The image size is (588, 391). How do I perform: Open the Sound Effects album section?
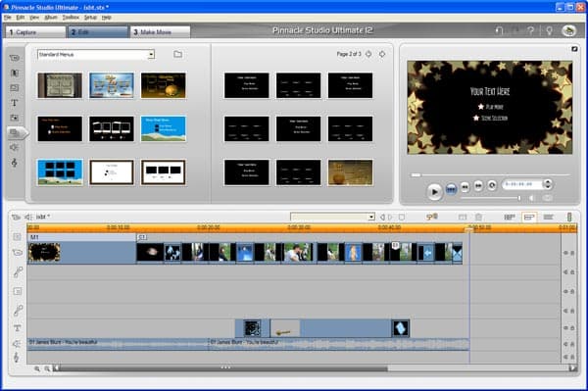[x=15, y=147]
